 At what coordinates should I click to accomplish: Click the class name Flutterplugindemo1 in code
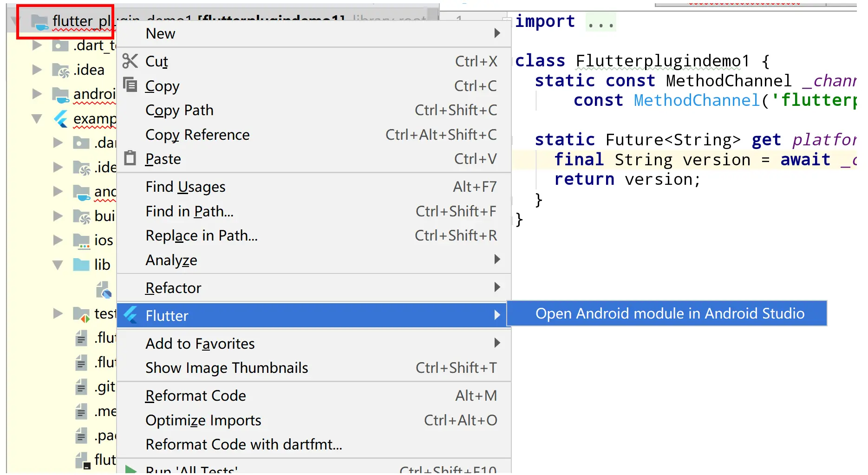[x=663, y=61]
